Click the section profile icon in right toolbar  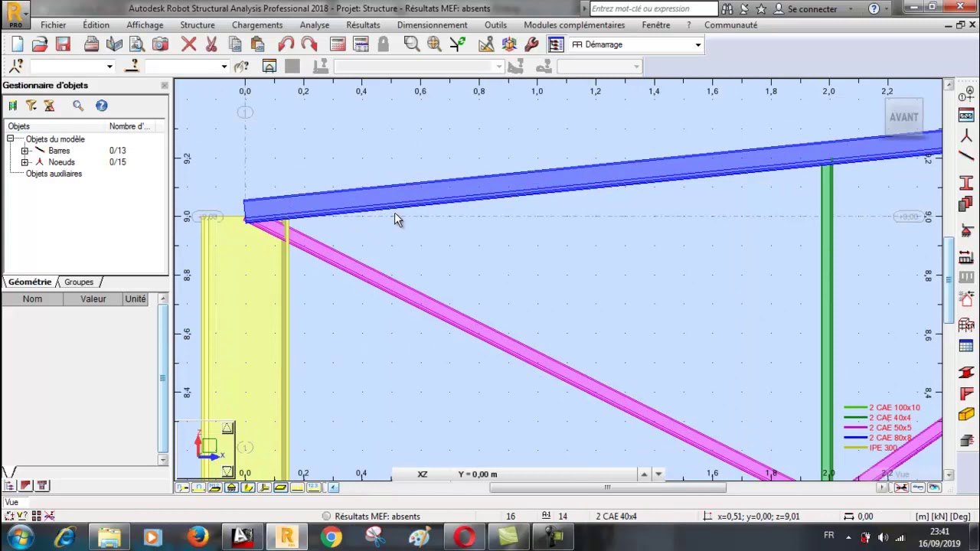point(965,183)
